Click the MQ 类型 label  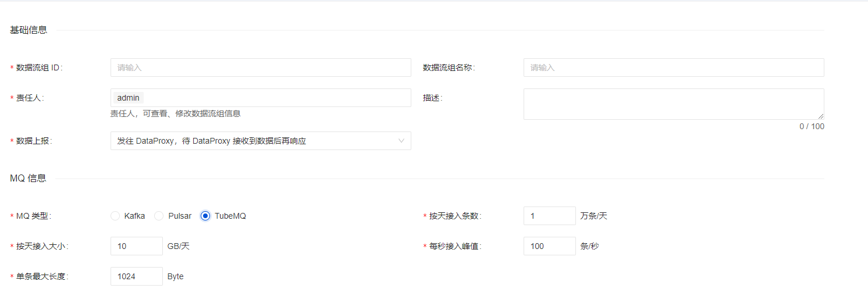pyautogui.click(x=33, y=216)
